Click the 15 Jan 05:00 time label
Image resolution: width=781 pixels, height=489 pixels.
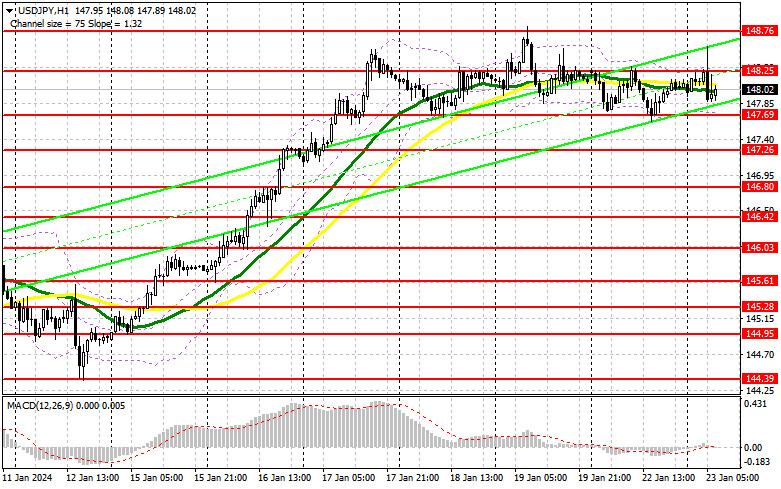pyautogui.click(x=157, y=478)
